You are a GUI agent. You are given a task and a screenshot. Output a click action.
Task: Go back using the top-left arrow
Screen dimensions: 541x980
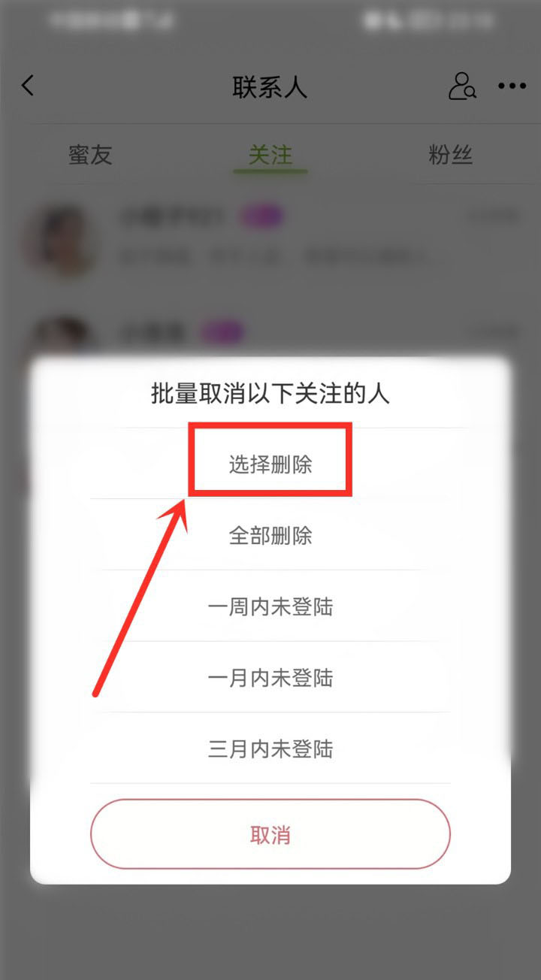coord(28,86)
